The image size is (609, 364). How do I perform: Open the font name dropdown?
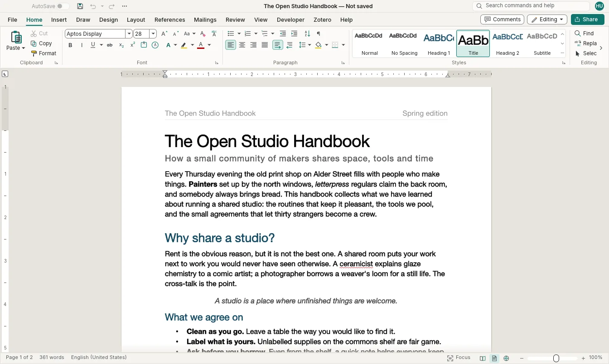tap(129, 34)
